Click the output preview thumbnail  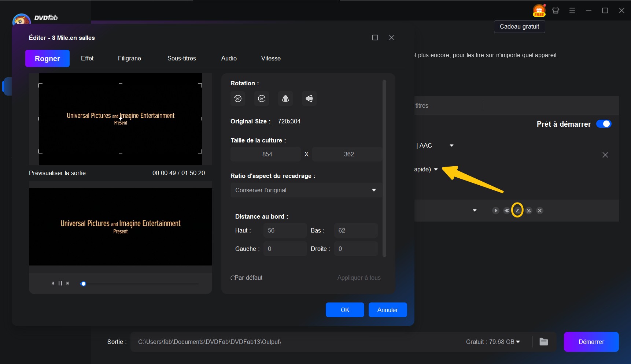pyautogui.click(x=121, y=227)
